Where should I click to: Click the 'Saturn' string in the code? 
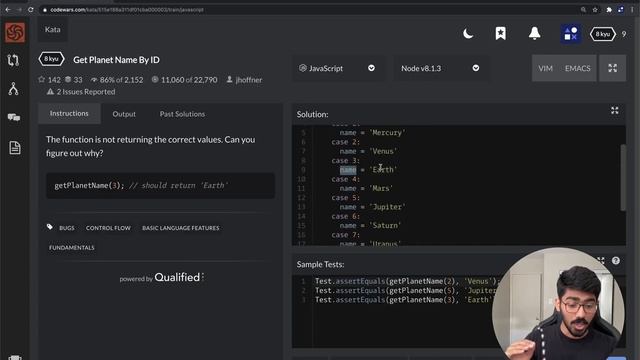click(385, 226)
